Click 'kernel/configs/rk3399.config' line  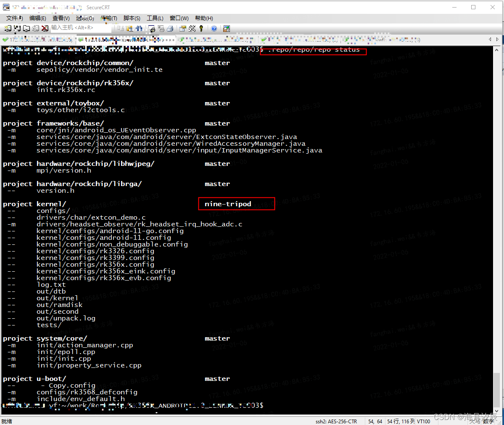pyautogui.click(x=95, y=258)
